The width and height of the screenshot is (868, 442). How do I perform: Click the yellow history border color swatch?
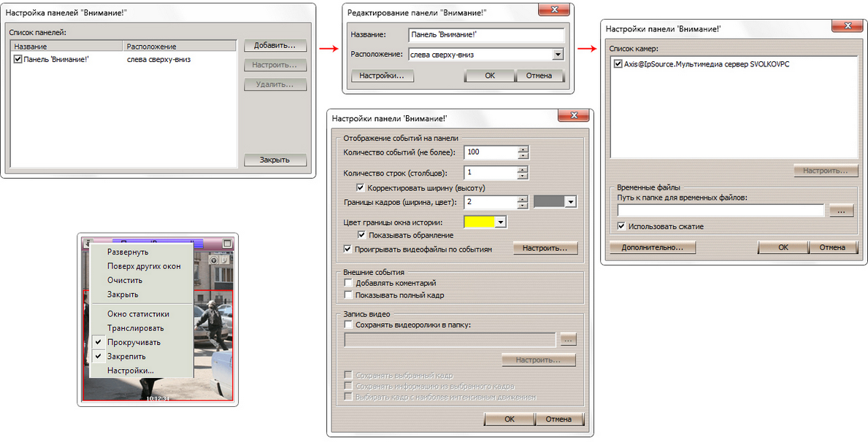[480, 222]
